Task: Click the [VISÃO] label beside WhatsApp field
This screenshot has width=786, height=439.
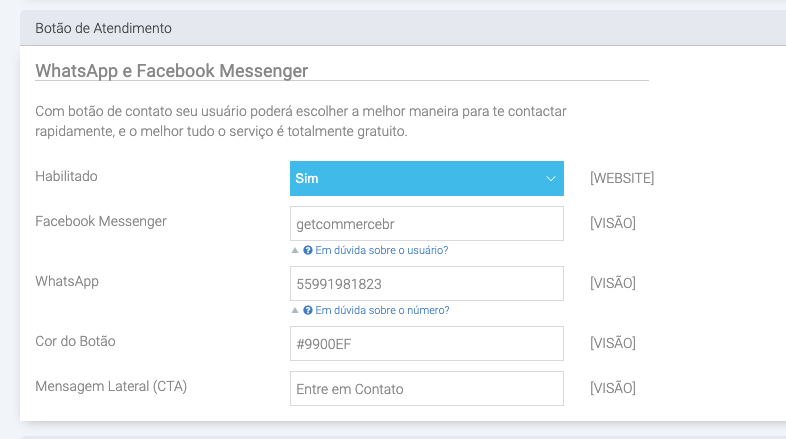Action: click(x=612, y=284)
